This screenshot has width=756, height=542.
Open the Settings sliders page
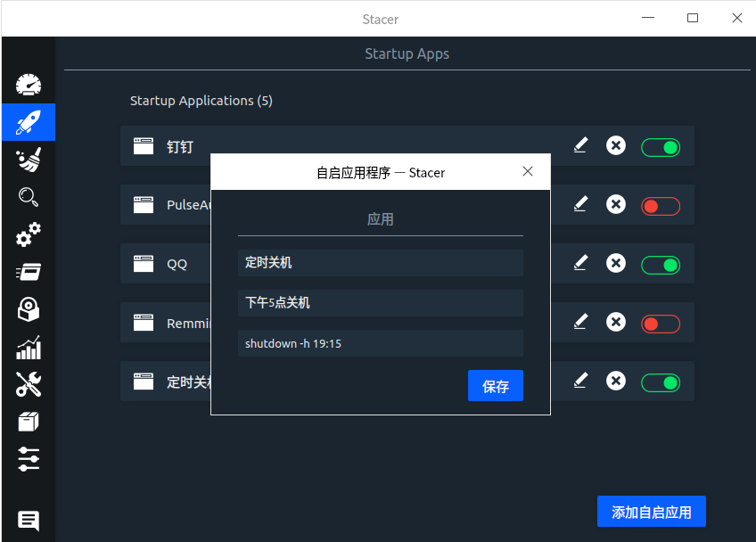point(29,459)
